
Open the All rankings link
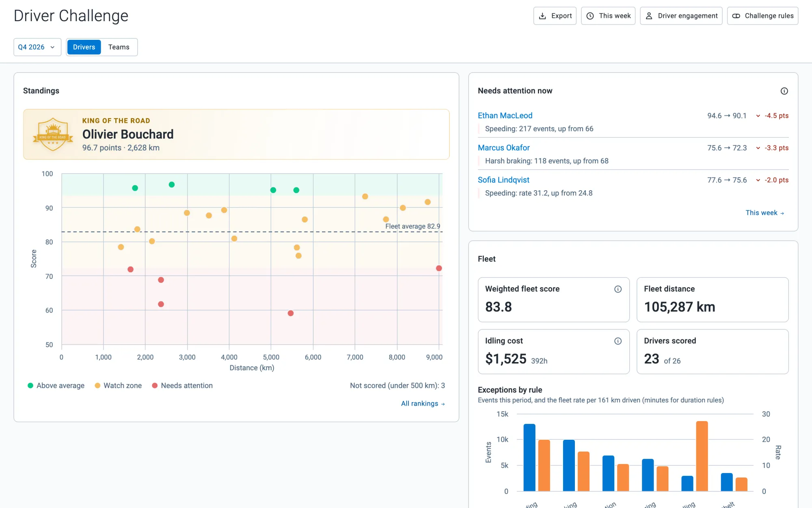click(423, 404)
